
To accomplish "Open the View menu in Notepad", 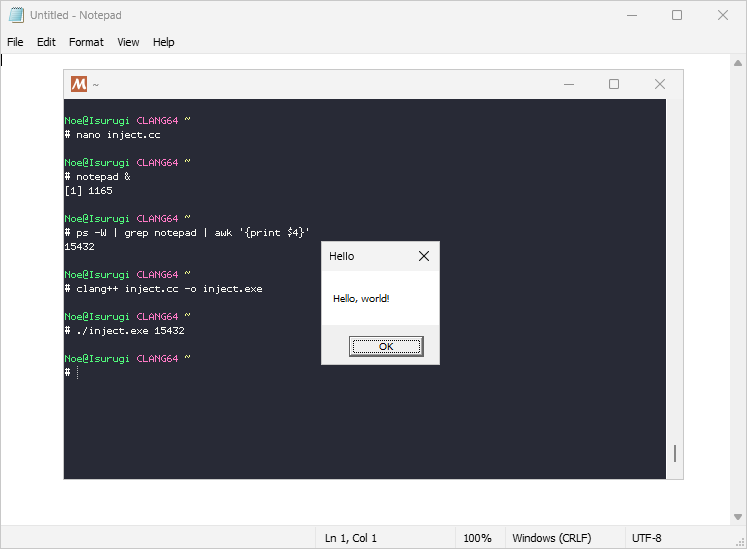I will point(128,42).
